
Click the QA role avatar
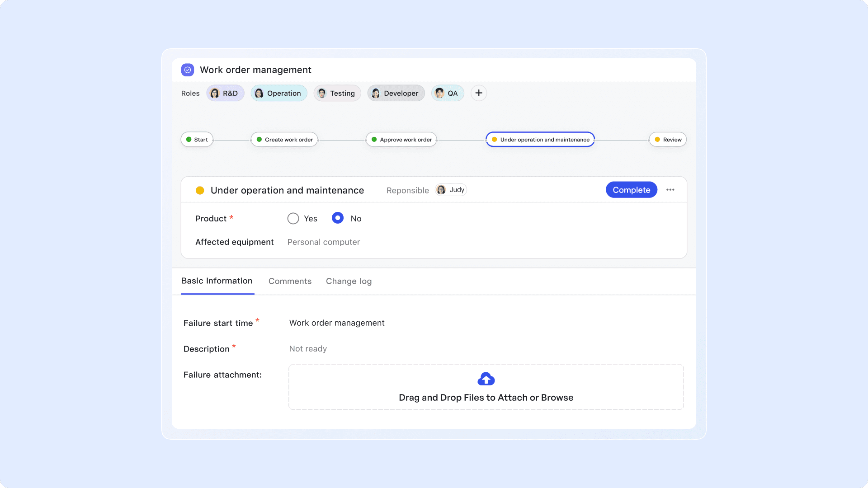[438, 93]
